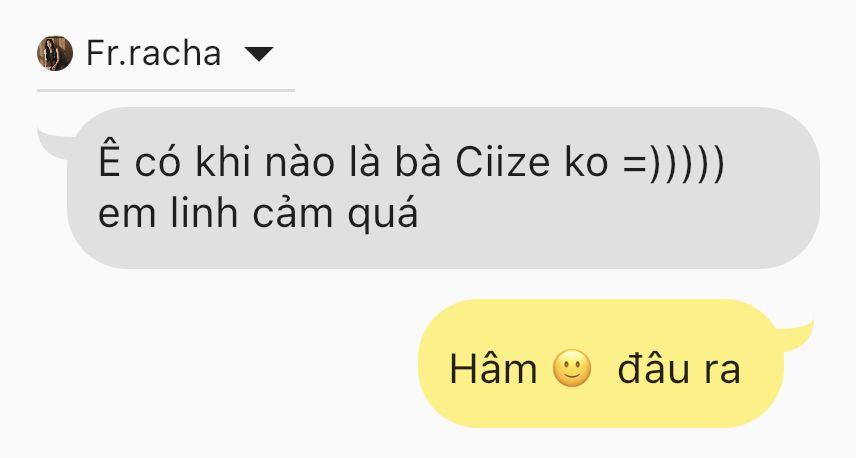Viewport: 856px width, 458px height.
Task: Expand the dropdown arrow beside Fr.racha
Action: [259, 54]
